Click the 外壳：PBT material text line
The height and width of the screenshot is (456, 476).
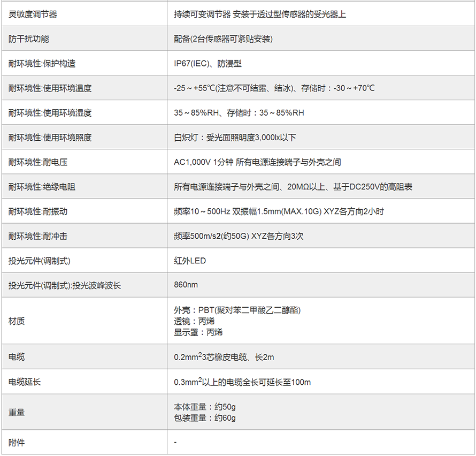(x=237, y=310)
